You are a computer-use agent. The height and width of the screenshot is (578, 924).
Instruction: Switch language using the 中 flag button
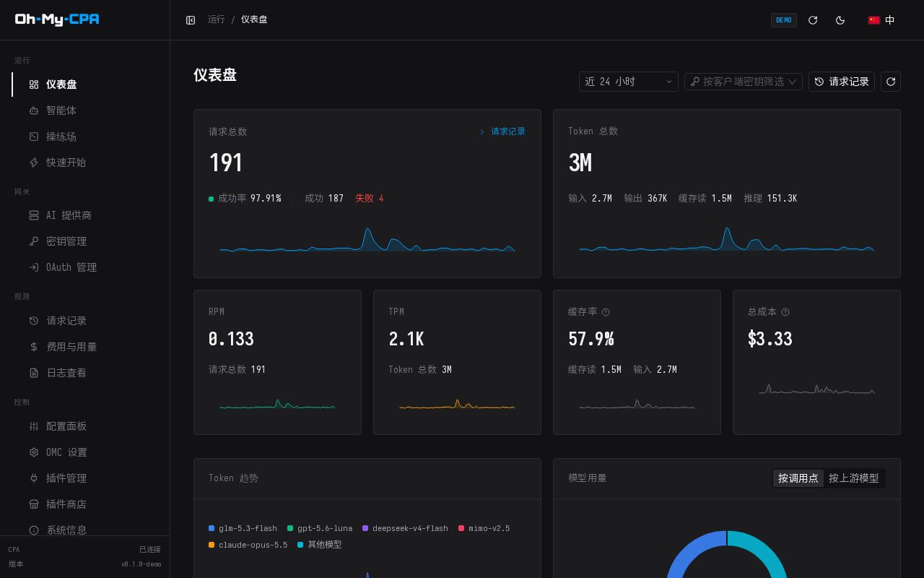pyautogui.click(x=881, y=20)
